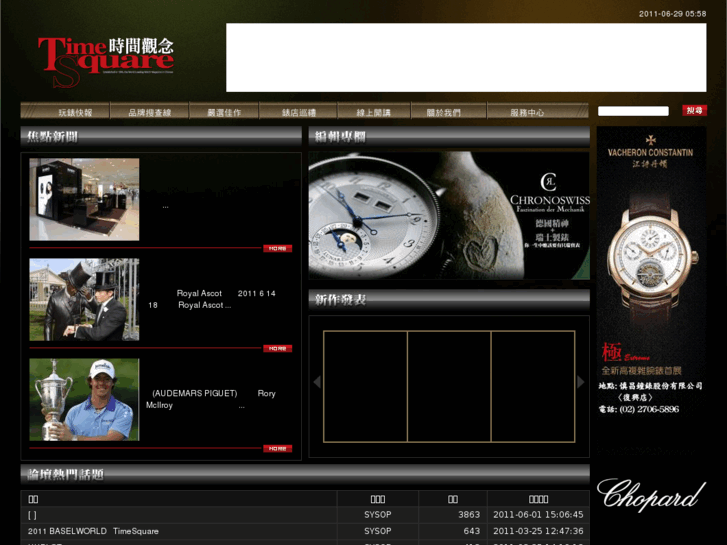Click the top blank banner ad area
The width and height of the screenshot is (727, 545).
click(466, 58)
